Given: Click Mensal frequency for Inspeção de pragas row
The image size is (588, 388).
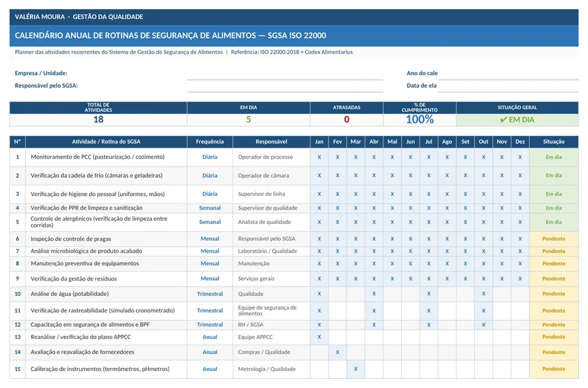Looking at the screenshot, I should [210, 239].
